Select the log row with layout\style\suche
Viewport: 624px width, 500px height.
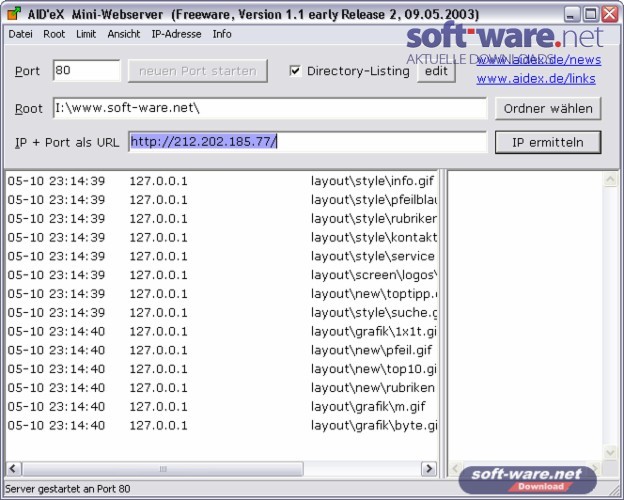pos(222,312)
